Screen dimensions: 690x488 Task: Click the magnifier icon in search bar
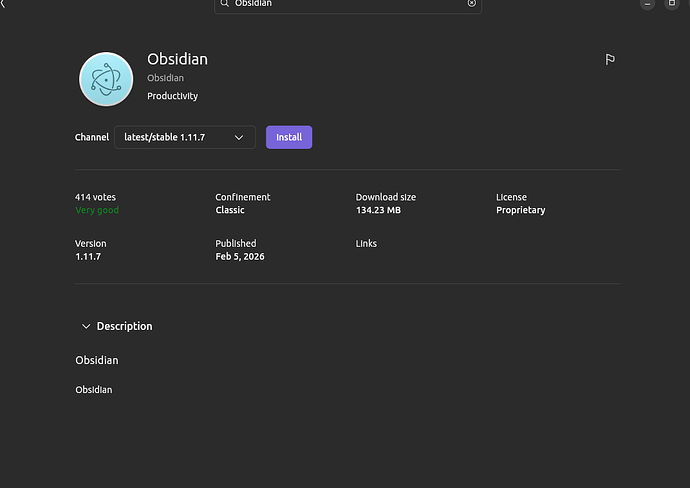tap(225, 4)
